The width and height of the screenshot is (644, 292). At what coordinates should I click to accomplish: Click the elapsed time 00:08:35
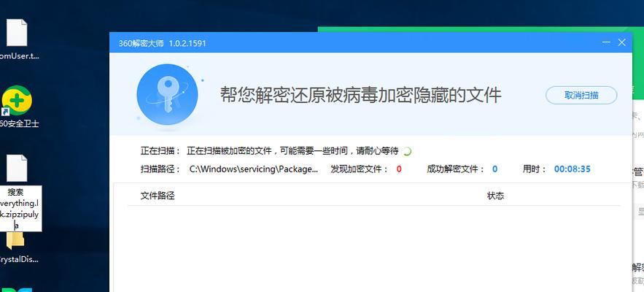pyautogui.click(x=572, y=169)
